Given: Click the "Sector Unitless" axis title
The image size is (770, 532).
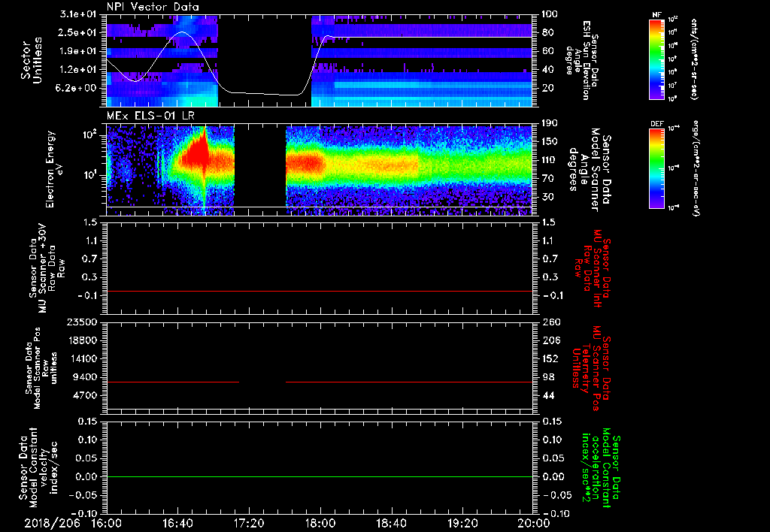Looking at the screenshot, I should [x=31, y=60].
